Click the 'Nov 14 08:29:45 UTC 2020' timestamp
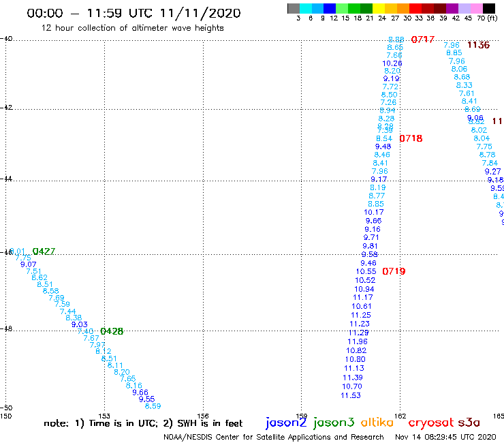The image size is (504, 443). click(445, 437)
